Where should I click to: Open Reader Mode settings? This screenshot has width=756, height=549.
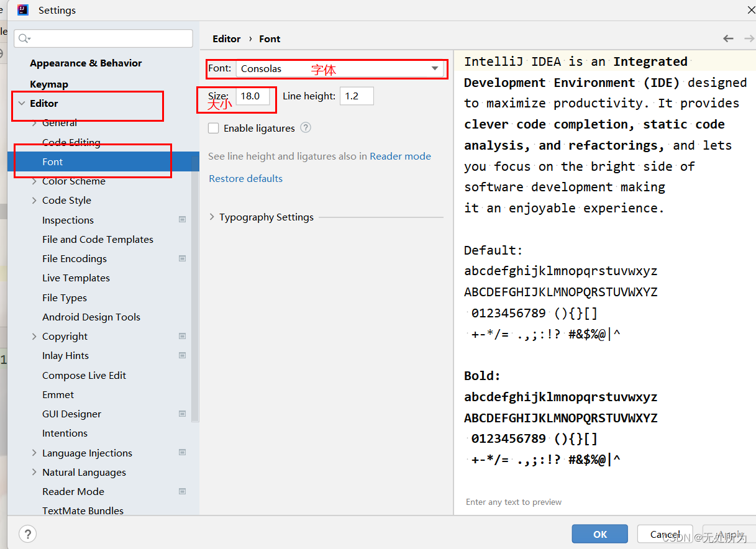point(73,491)
